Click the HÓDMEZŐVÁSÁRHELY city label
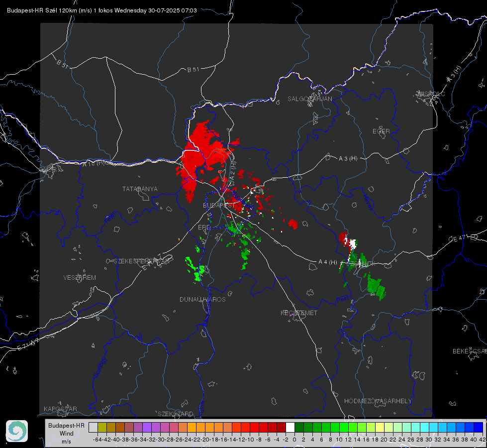The image size is (487, 448). (378, 401)
